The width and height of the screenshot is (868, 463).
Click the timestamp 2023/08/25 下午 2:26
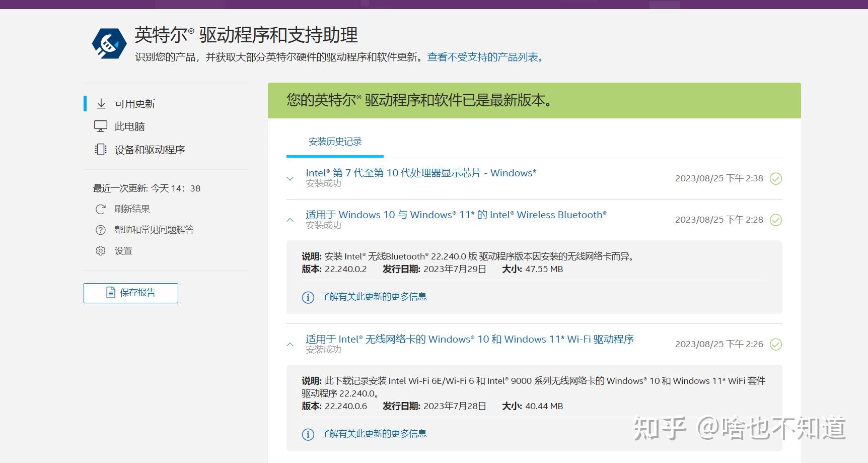click(x=719, y=344)
